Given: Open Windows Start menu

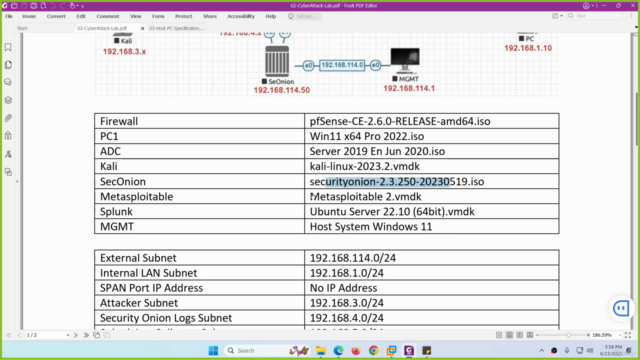Looking at the screenshot, I should 213,351.
